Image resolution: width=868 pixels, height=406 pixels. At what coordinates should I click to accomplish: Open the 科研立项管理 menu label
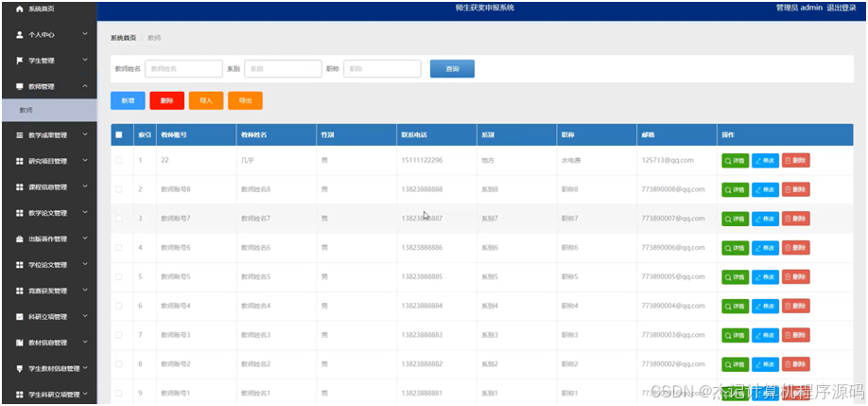click(47, 317)
